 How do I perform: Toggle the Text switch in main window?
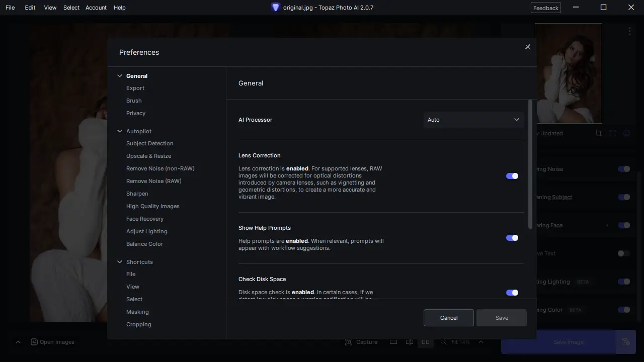624,253
